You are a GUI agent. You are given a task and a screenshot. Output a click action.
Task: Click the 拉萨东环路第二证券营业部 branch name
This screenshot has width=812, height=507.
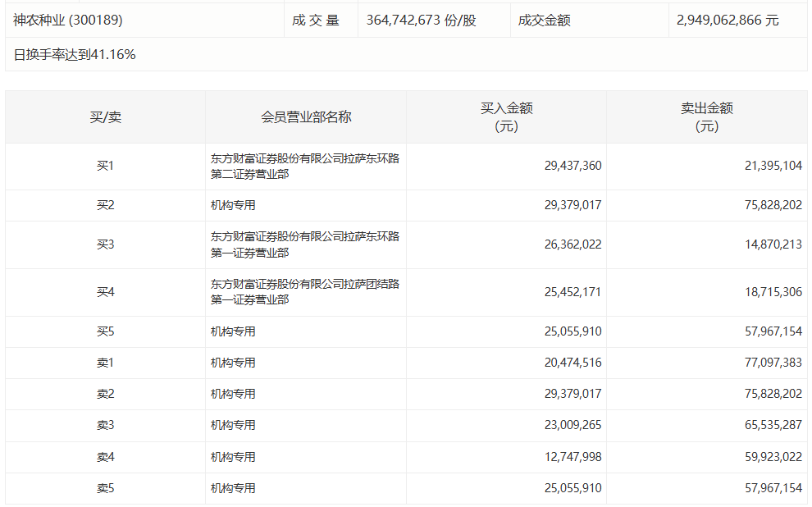[x=305, y=167]
